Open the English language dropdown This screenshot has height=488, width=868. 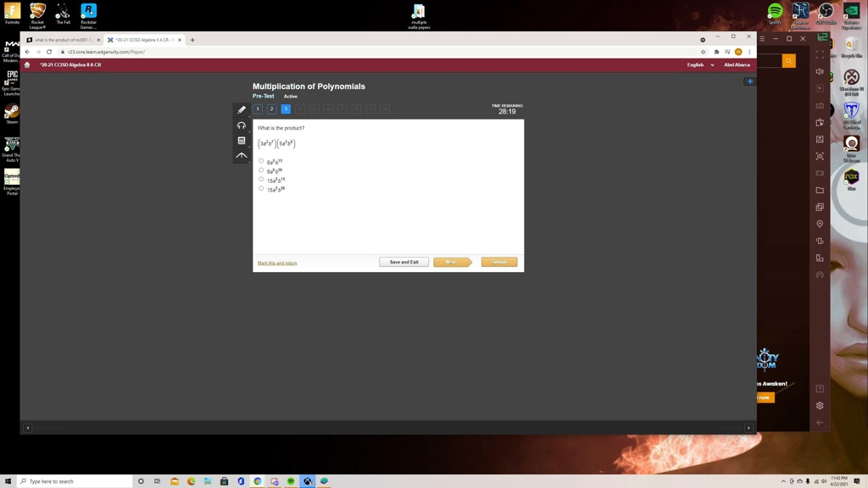(700, 64)
